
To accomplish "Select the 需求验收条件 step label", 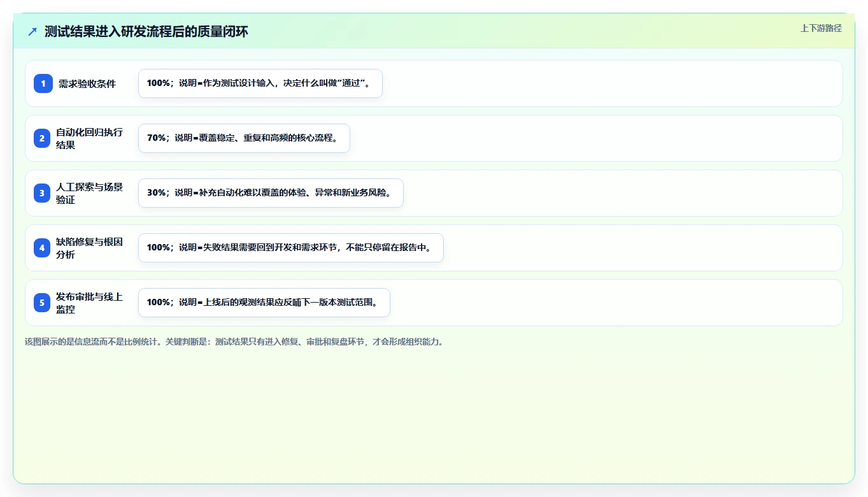I will click(87, 83).
